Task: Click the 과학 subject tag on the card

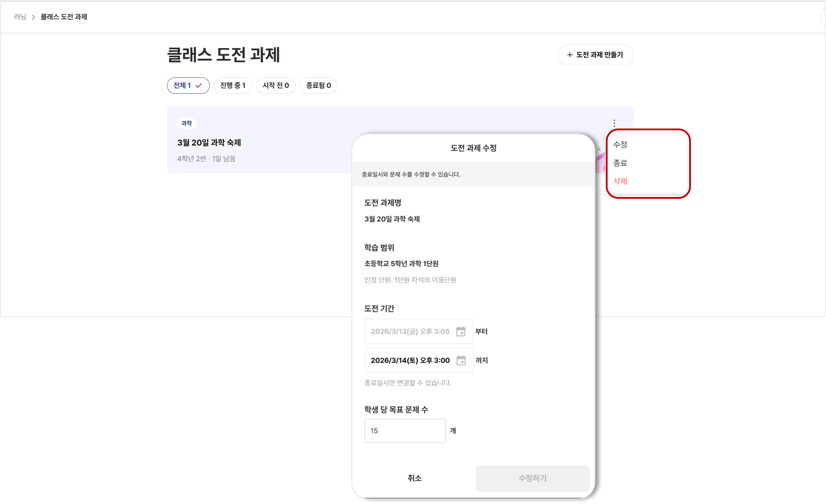Action: pos(186,123)
